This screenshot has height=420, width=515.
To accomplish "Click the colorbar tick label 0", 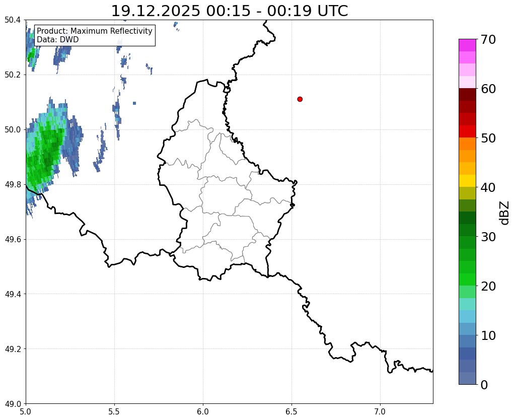I will [x=484, y=385].
